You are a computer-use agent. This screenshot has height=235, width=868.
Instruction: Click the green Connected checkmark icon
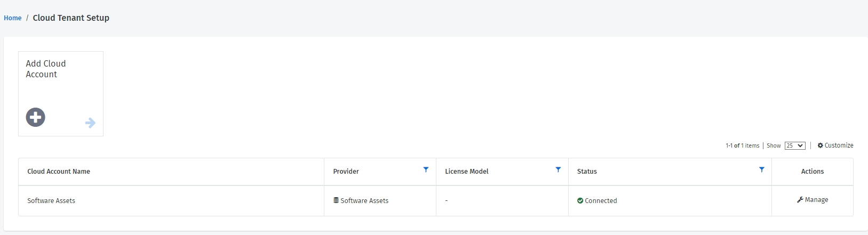coord(580,201)
